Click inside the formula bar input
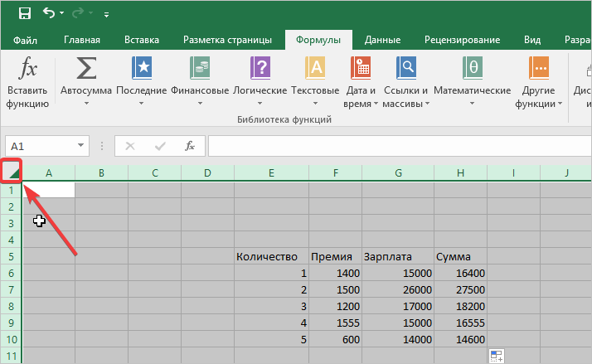This screenshot has width=592, height=364. [398, 146]
